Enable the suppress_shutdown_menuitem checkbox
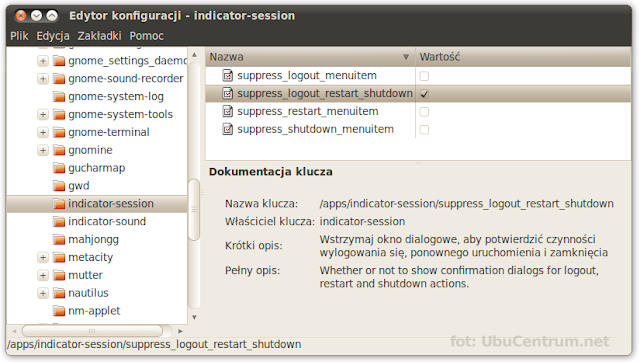 [424, 130]
